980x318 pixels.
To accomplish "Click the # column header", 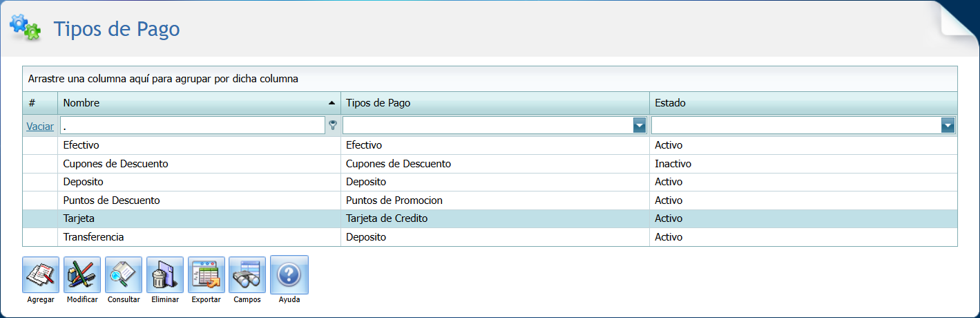I will (x=40, y=103).
